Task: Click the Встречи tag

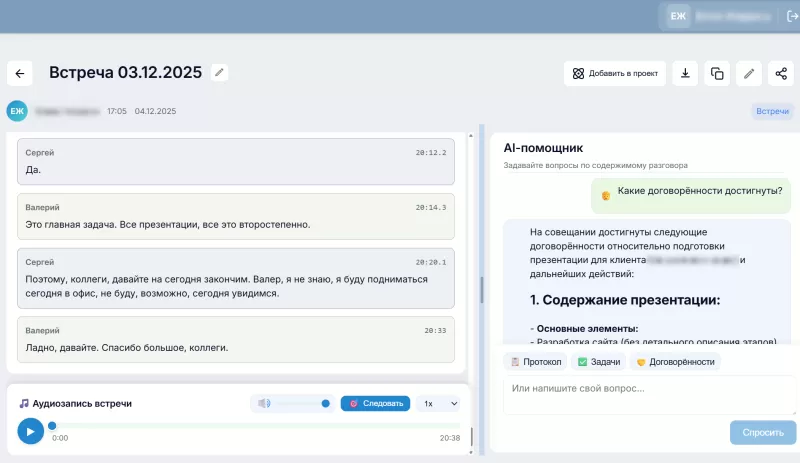Action: [x=772, y=111]
